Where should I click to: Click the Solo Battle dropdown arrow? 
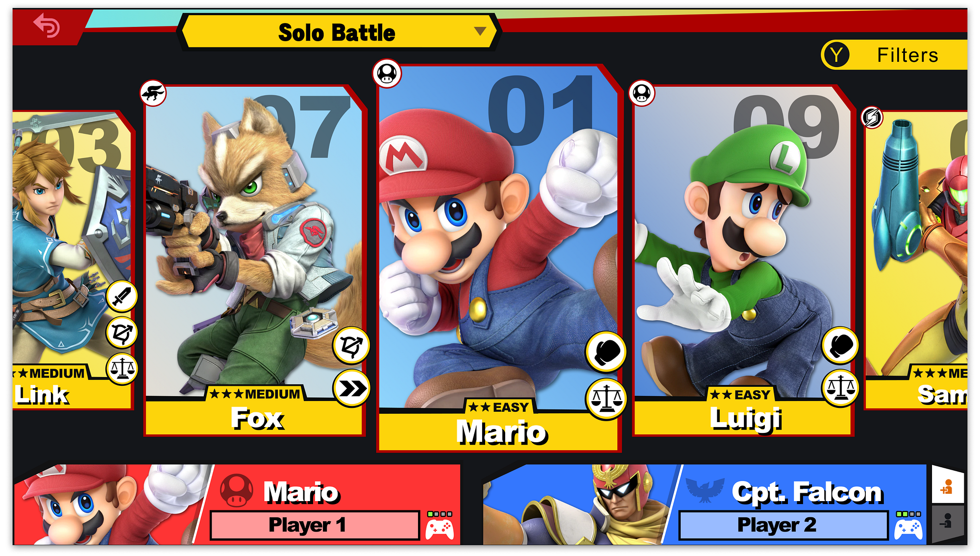point(480,31)
